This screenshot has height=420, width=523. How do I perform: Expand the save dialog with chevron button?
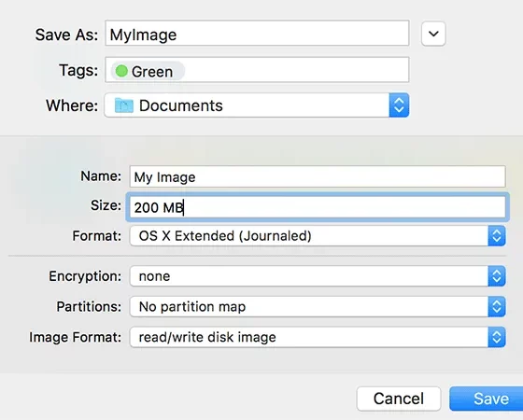pyautogui.click(x=433, y=34)
